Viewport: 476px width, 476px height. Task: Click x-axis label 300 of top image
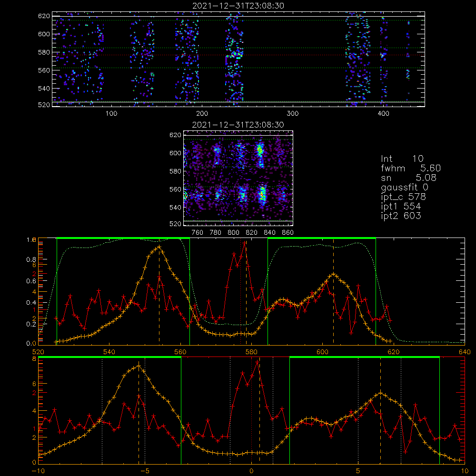[293, 114]
